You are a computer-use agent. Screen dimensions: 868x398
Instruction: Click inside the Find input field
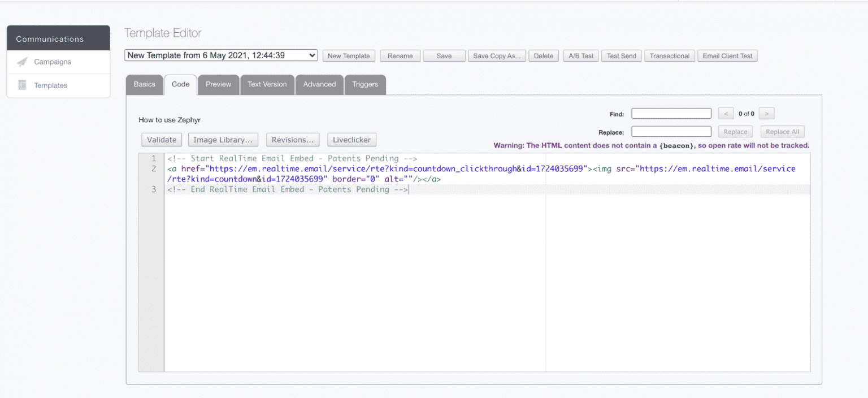pos(671,113)
